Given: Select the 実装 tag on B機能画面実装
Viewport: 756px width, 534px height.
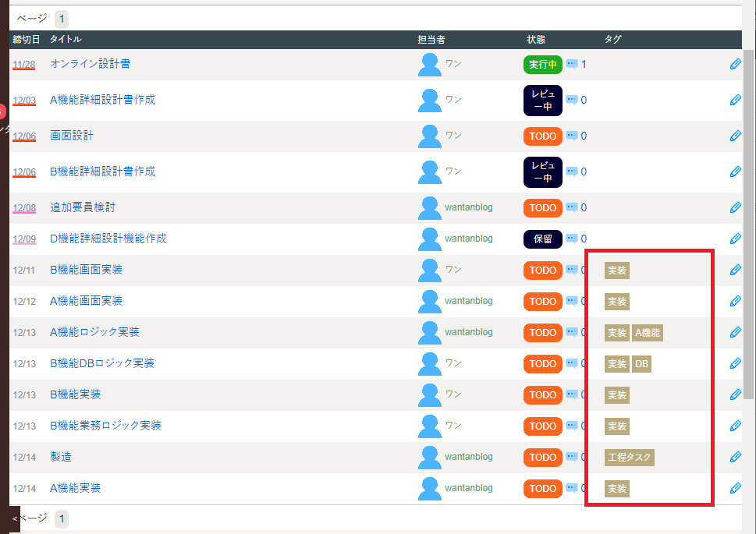Looking at the screenshot, I should (616, 271).
